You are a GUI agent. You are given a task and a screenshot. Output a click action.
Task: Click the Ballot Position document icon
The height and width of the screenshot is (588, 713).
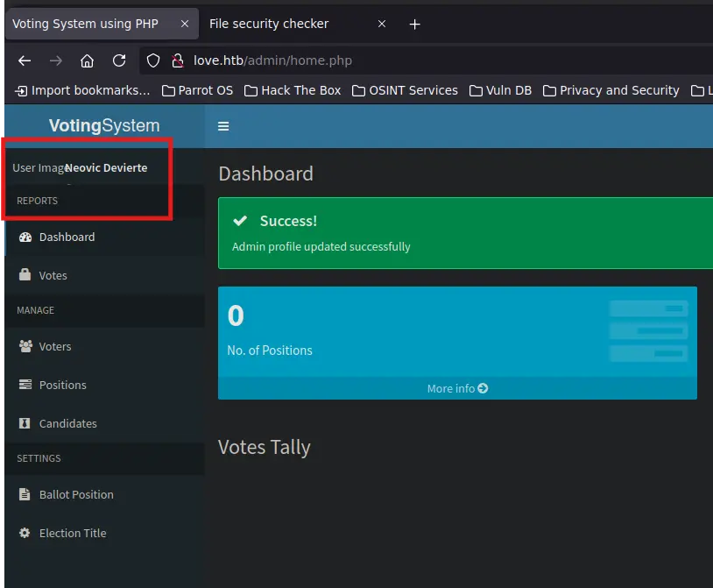pyautogui.click(x=25, y=494)
